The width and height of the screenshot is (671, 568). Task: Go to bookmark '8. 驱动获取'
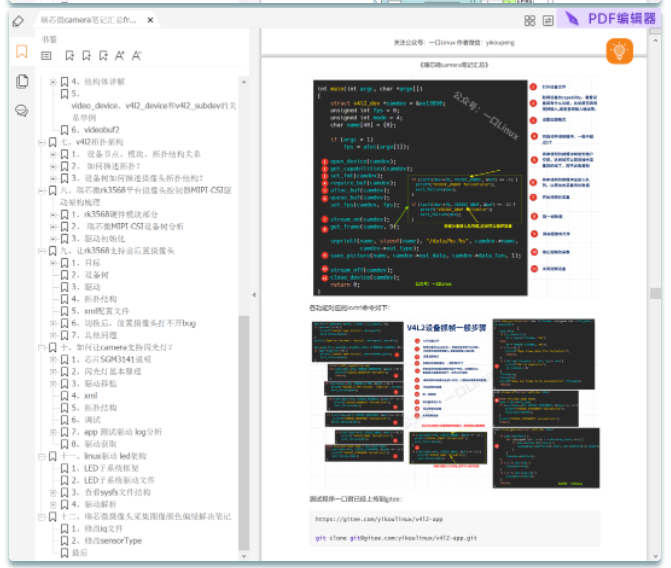pyautogui.click(x=94, y=444)
